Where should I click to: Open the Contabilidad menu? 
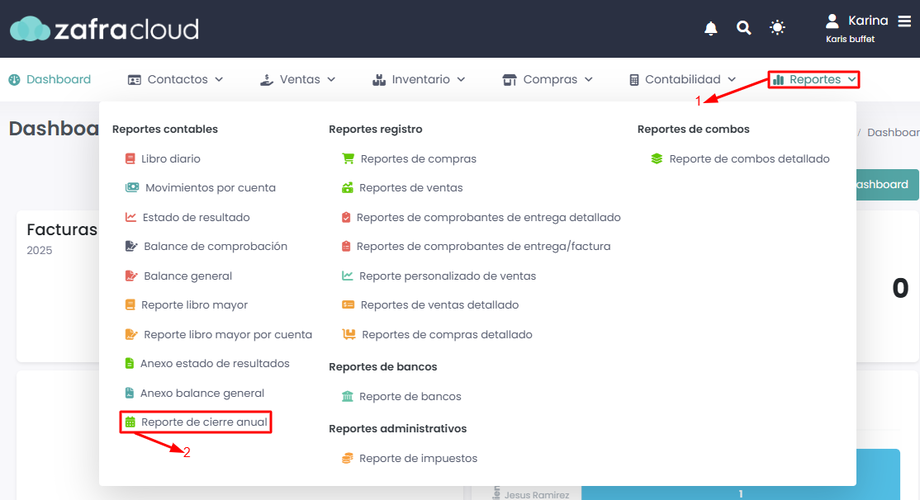[682, 79]
